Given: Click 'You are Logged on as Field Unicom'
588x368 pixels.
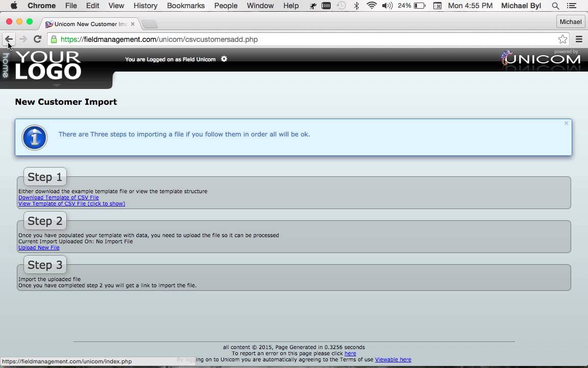Looking at the screenshot, I should click(170, 59).
